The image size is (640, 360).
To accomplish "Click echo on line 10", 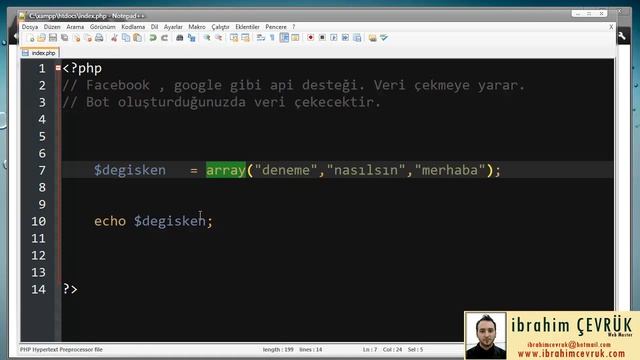I will 110,221.
